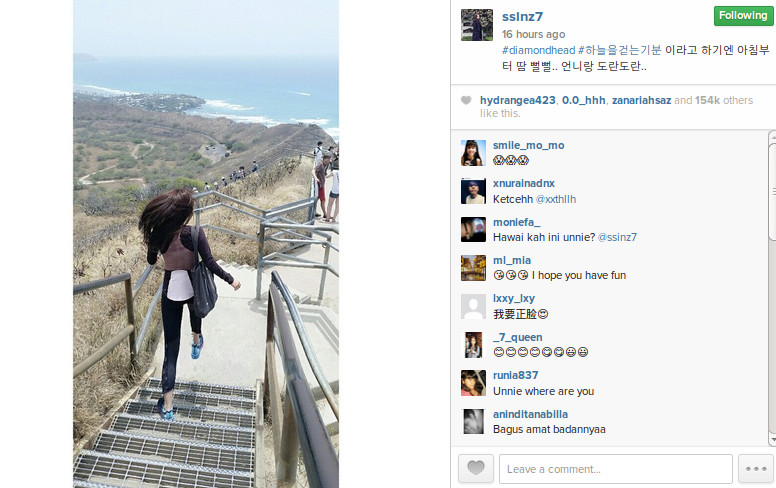Click in the Leave a comment field

[616, 469]
